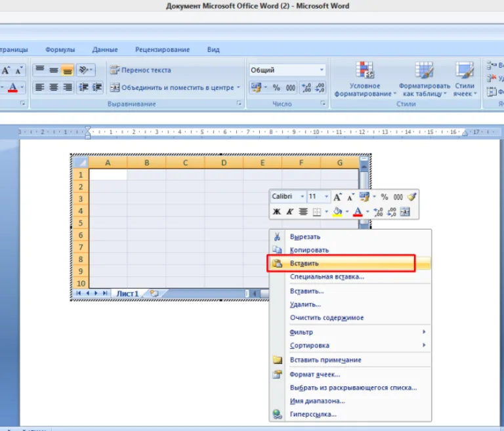Select Выбрать из раскрывающегося списка...
This screenshot has height=431, width=504.
[350, 388]
